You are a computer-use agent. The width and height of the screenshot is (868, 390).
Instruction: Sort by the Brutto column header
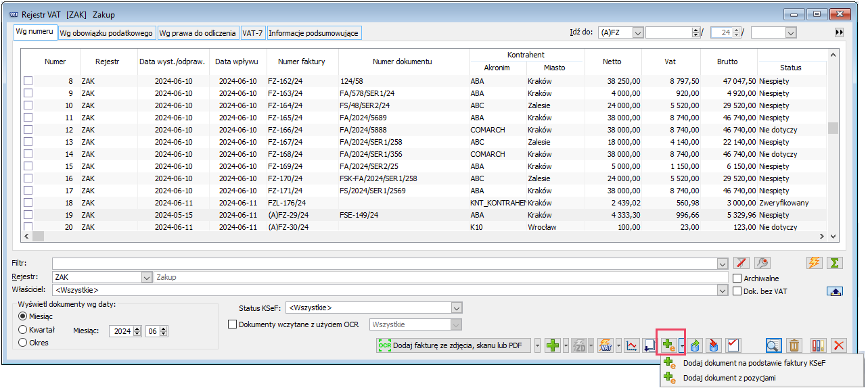tap(728, 62)
